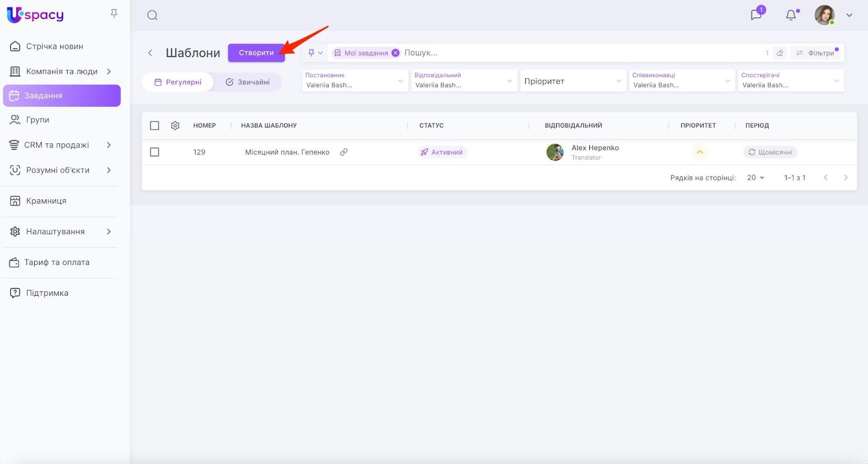
Task: Click Alex Hepenko's avatar
Action: click(x=555, y=152)
